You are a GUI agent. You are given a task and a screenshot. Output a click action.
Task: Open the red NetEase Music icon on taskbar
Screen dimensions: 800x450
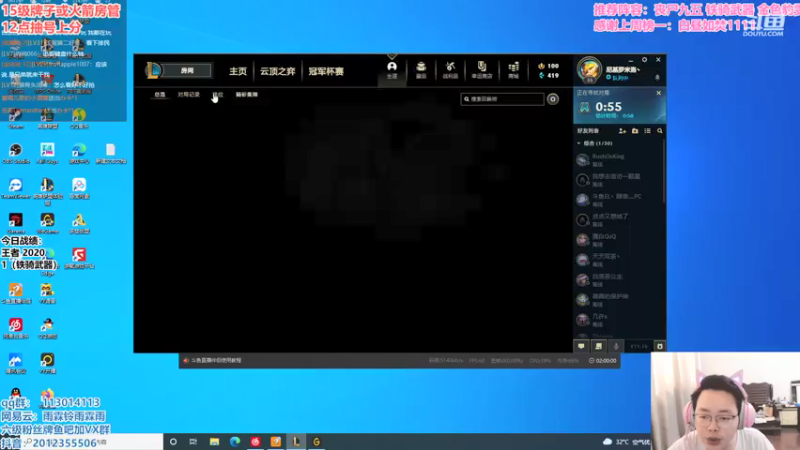point(255,442)
